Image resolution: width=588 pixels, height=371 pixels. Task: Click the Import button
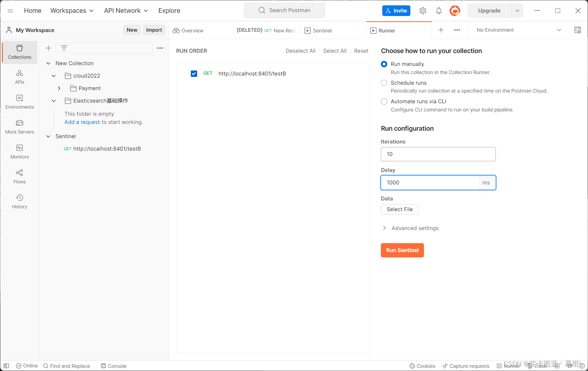(154, 30)
